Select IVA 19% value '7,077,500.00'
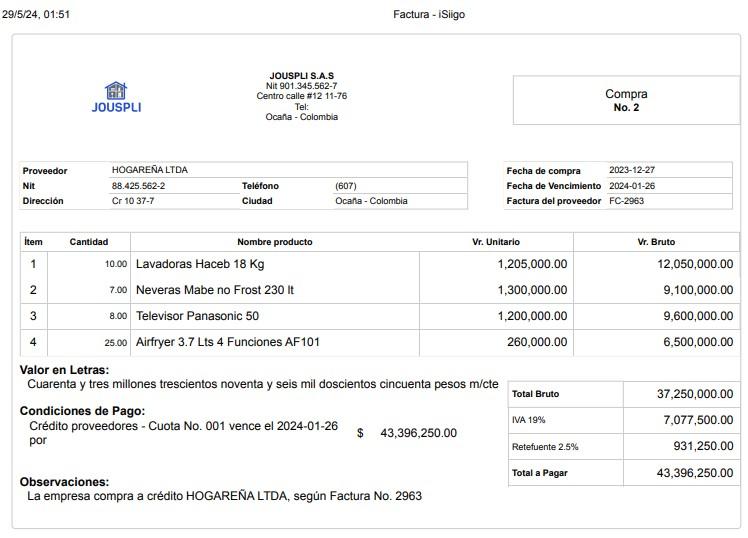The height and width of the screenshot is (538, 748). (698, 420)
